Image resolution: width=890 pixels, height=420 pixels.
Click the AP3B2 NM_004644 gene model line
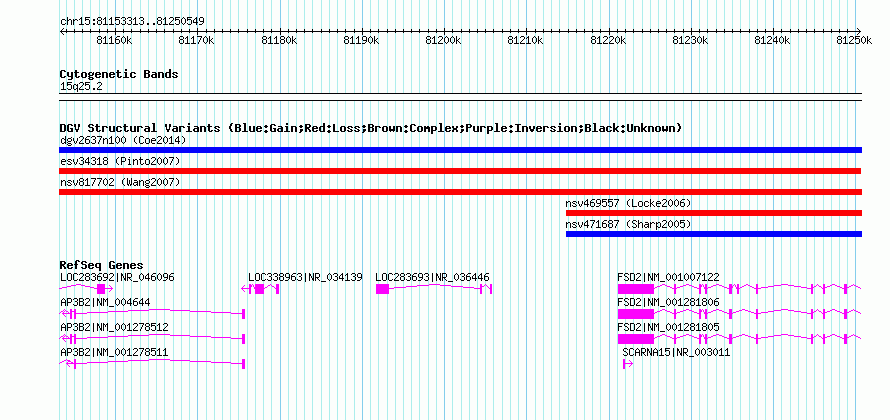point(152,313)
